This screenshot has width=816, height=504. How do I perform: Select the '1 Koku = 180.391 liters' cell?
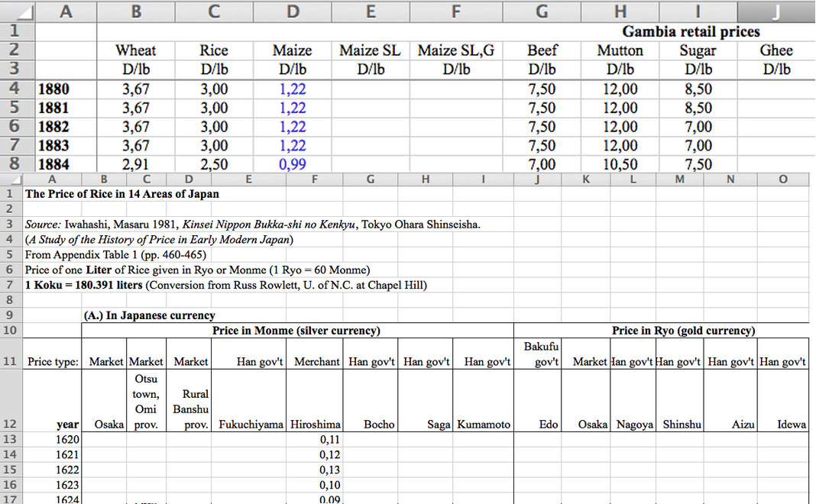(x=225, y=285)
